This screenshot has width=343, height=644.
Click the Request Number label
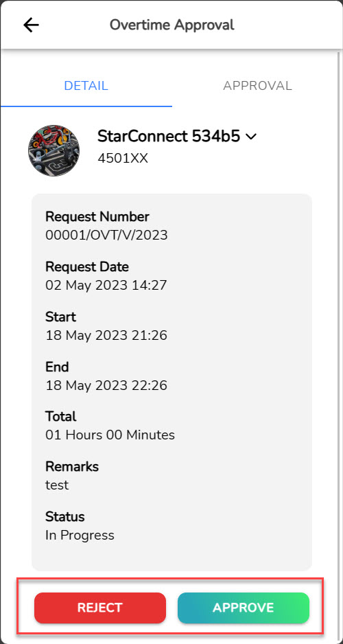pyautogui.click(x=97, y=216)
